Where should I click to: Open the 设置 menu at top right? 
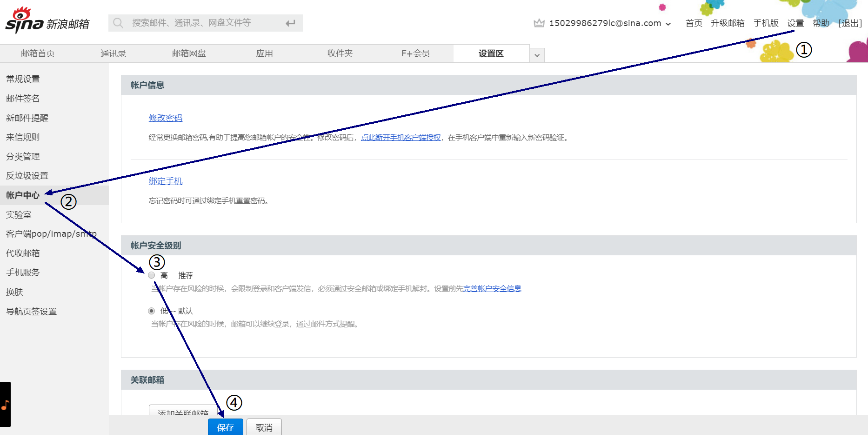click(795, 22)
